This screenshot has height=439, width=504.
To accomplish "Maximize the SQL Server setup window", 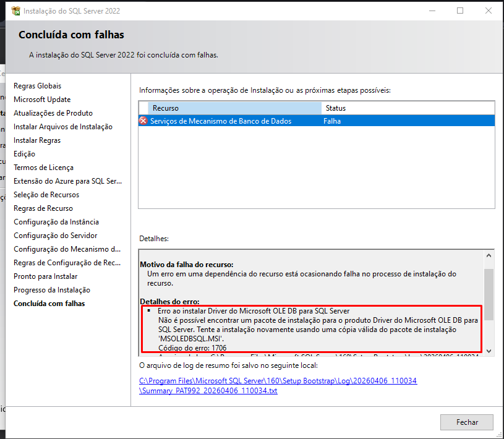I will [x=460, y=11].
